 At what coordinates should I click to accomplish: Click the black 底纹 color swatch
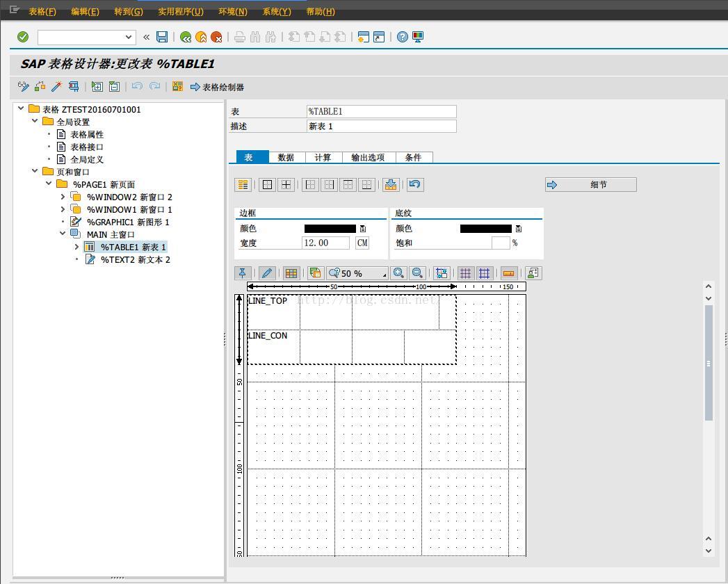pos(485,229)
